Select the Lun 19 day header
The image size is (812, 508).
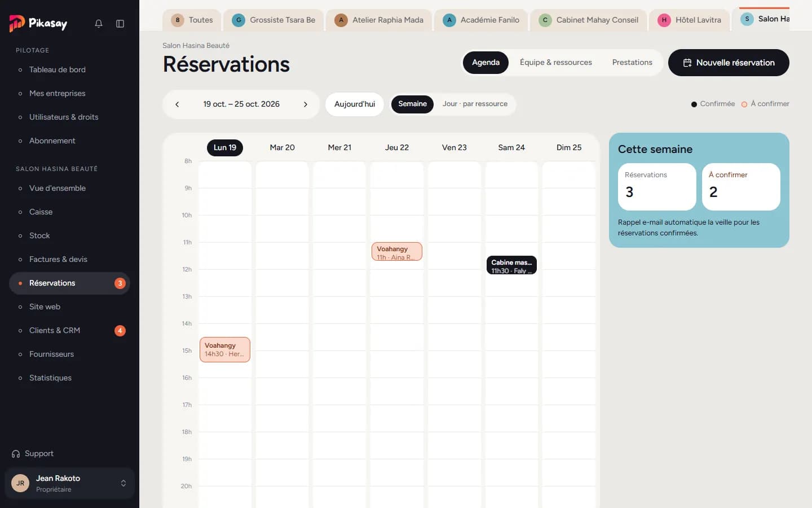[x=225, y=148]
